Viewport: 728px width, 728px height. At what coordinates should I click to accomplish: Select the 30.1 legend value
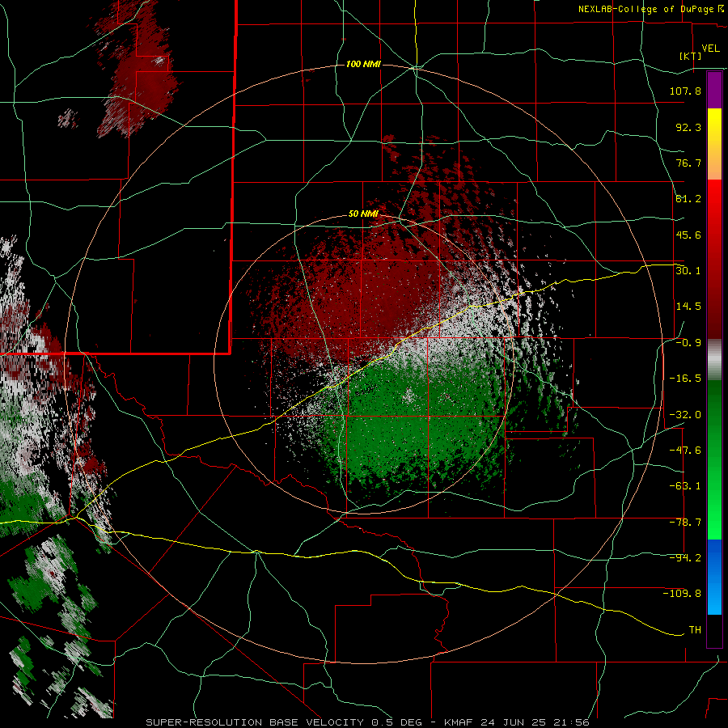click(688, 270)
